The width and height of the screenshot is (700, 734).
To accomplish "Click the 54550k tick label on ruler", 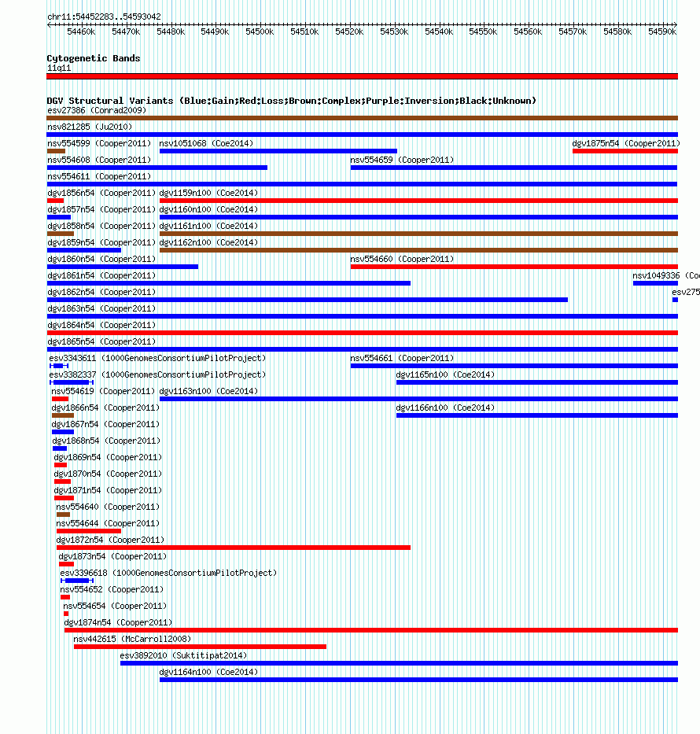I will click(483, 31).
